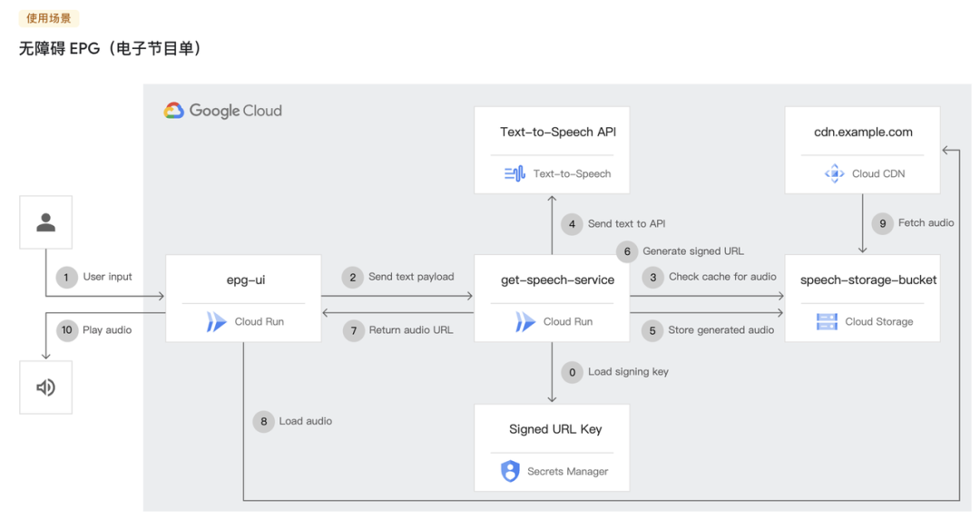Viewport: 980px width, 520px height.
Task: Click the Store generated audio label
Action: click(721, 330)
